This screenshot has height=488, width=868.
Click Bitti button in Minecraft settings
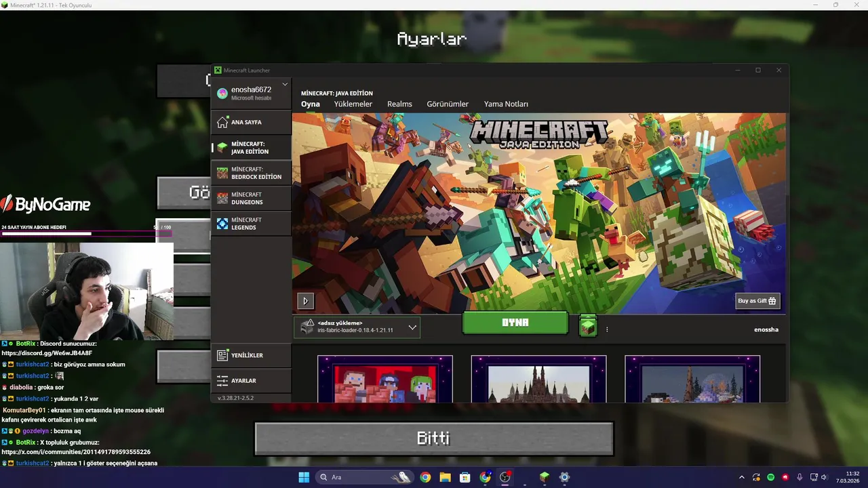point(434,439)
